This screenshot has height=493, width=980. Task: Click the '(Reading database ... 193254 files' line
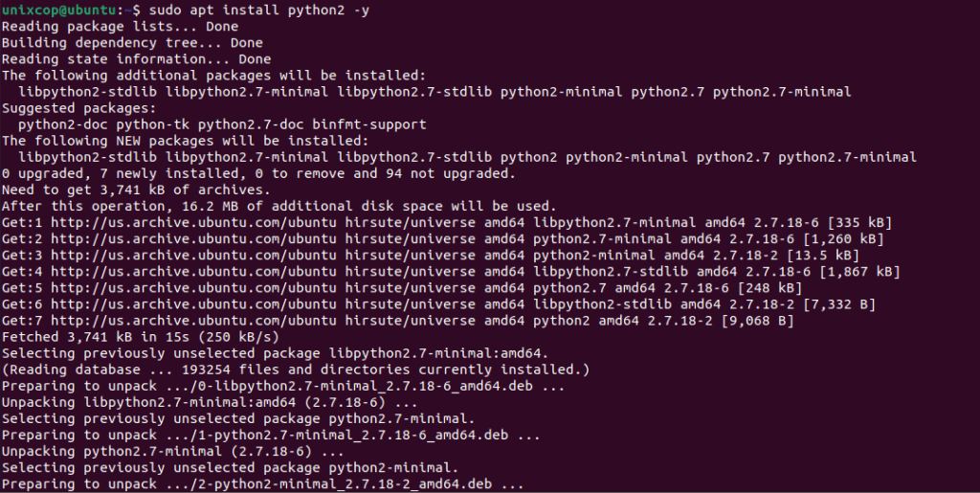tap(296, 370)
